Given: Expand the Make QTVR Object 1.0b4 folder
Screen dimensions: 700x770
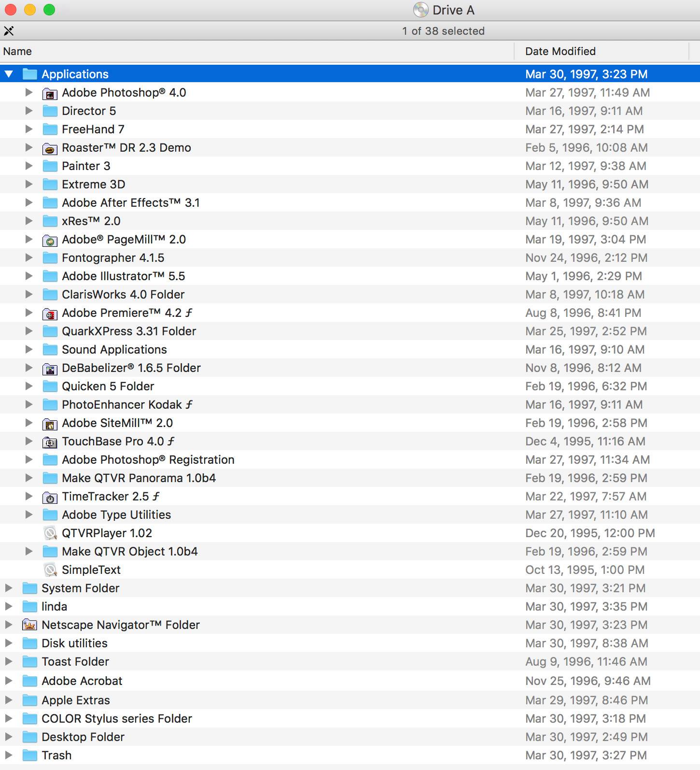Looking at the screenshot, I should [29, 552].
